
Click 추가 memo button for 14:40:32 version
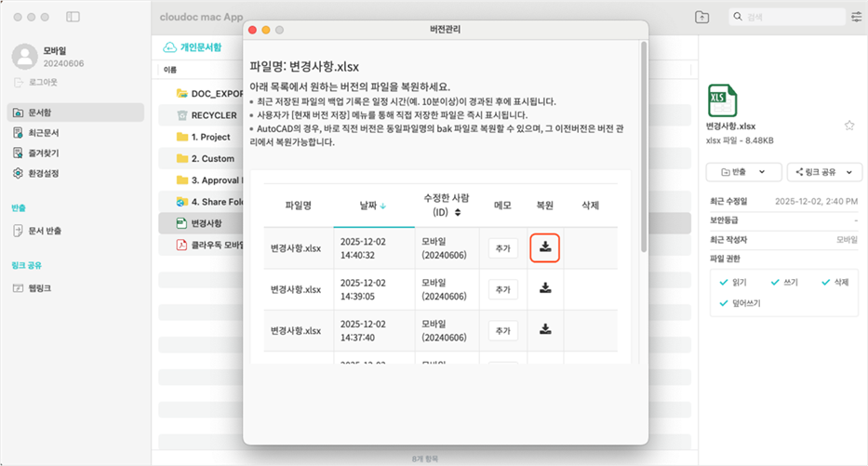click(x=503, y=248)
